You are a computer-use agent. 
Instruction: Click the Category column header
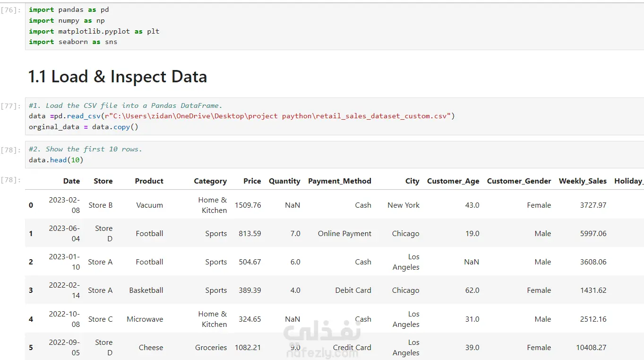(x=210, y=181)
